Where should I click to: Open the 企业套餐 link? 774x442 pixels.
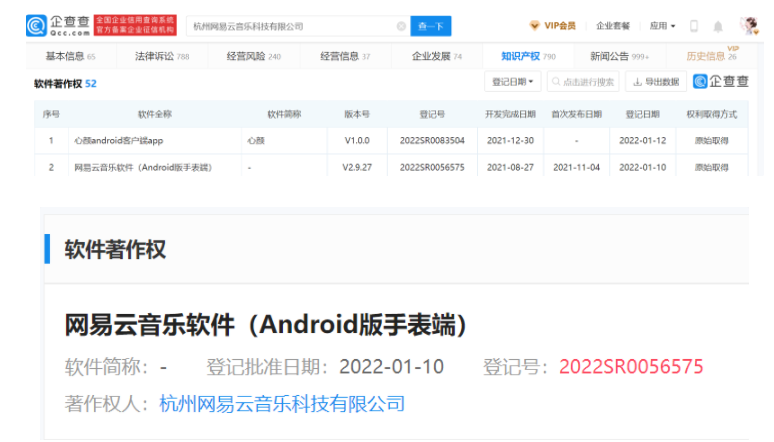coord(613,26)
